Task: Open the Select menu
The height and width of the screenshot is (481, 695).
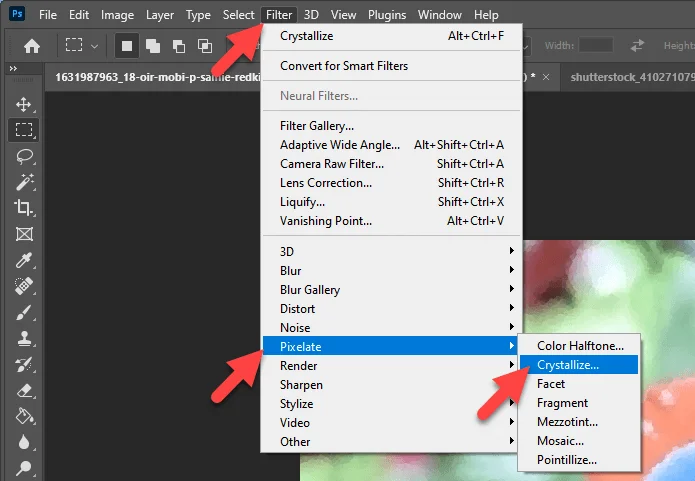Action: click(238, 15)
